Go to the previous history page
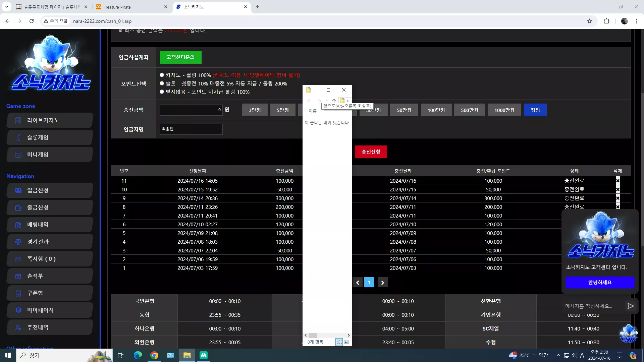Viewport: 644px width, 362px height. pos(358,283)
